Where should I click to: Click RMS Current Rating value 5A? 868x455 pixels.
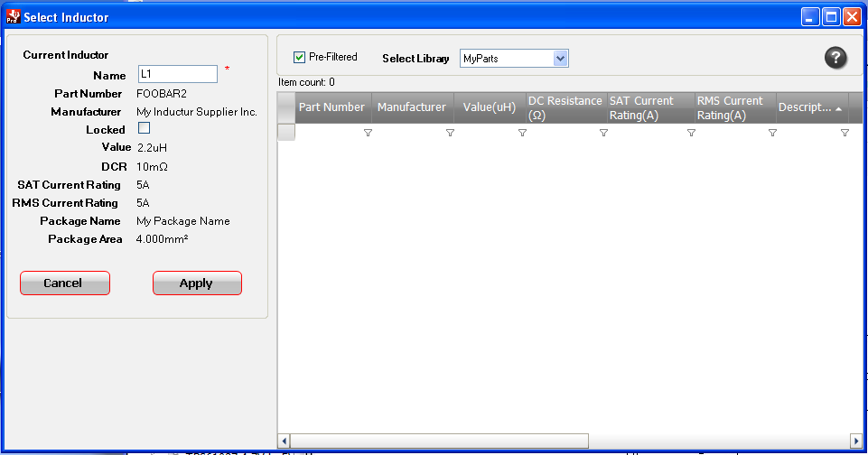(143, 203)
